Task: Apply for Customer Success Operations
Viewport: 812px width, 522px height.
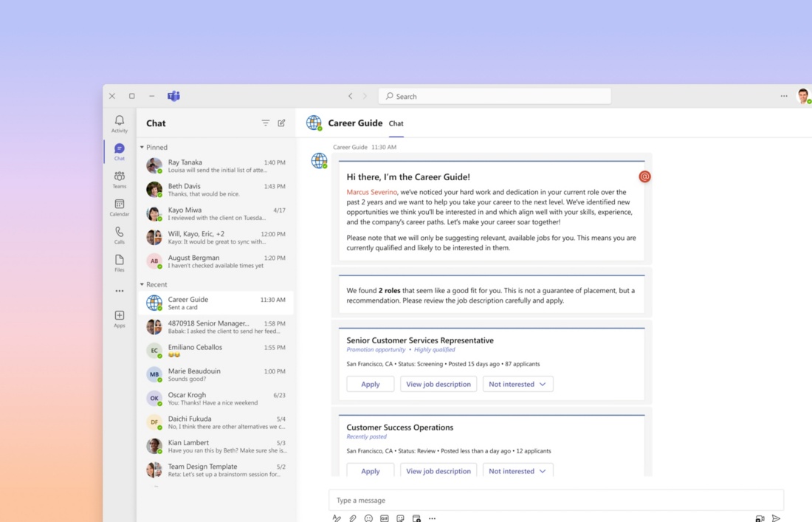Action: click(371, 470)
